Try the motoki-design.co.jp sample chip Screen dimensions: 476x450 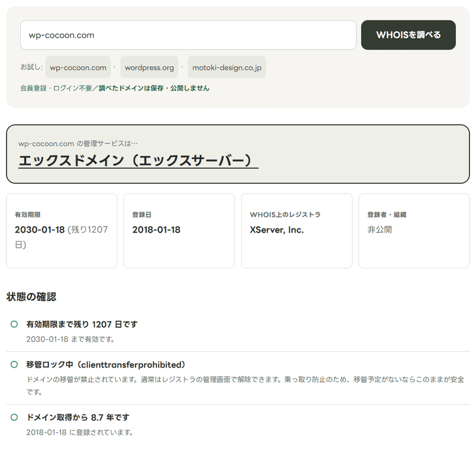point(227,67)
